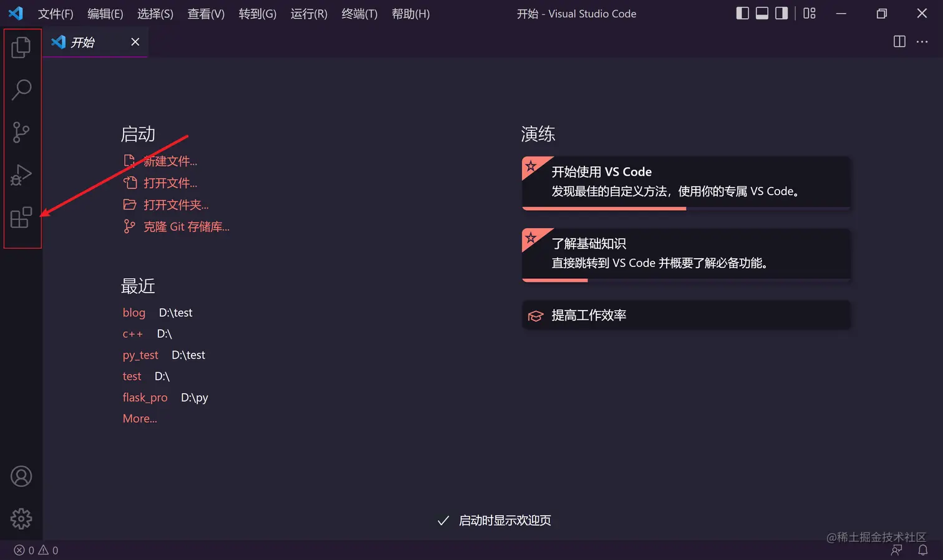Viewport: 943px width, 560px height.
Task: Click the 打开文件... link
Action: (170, 183)
